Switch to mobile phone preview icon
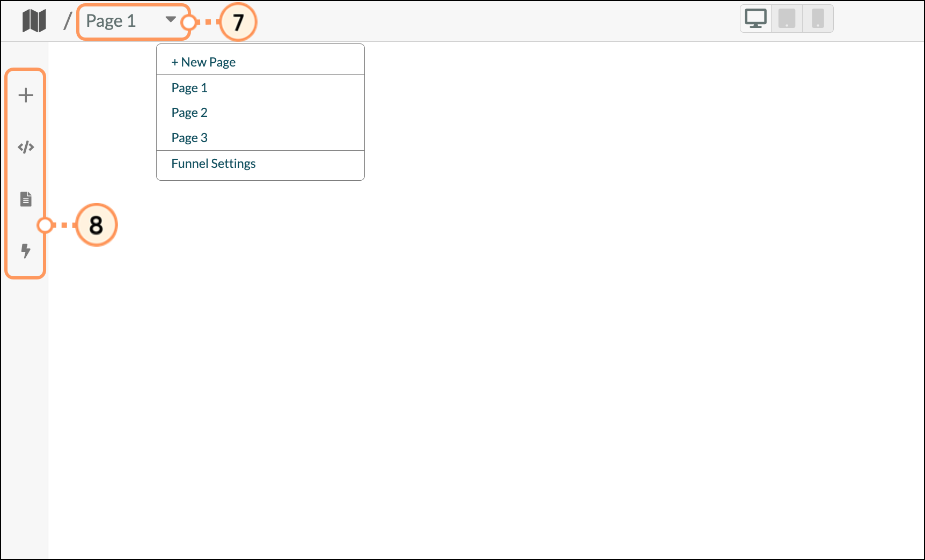The height and width of the screenshot is (560, 925). pyautogui.click(x=818, y=19)
